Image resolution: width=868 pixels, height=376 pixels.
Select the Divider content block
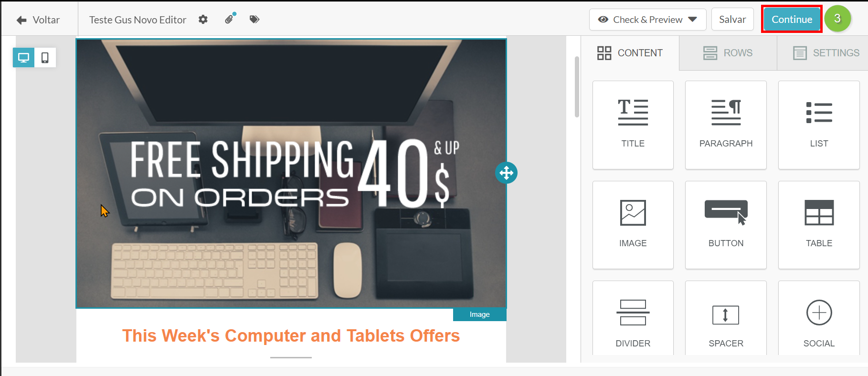[633, 319]
